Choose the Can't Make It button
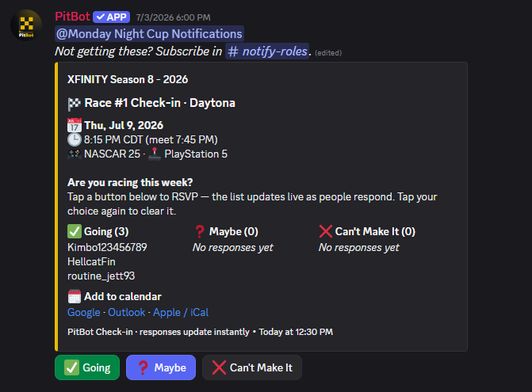Image resolution: width=532 pixels, height=392 pixels. tap(252, 367)
